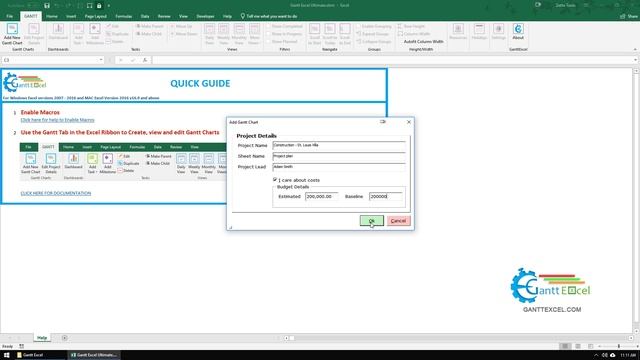Uncheck the 'I care about costs' checkbox
The width and height of the screenshot is (640, 360).
click(x=275, y=180)
